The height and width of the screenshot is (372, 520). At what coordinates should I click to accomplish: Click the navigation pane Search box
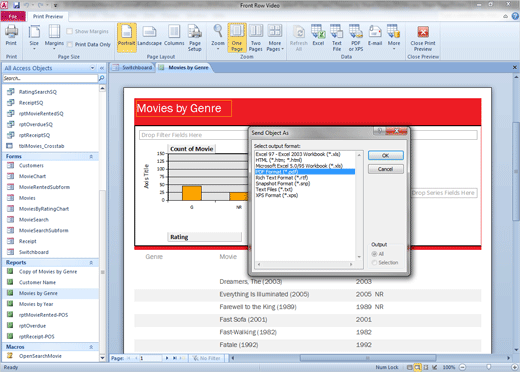pyautogui.click(x=50, y=78)
